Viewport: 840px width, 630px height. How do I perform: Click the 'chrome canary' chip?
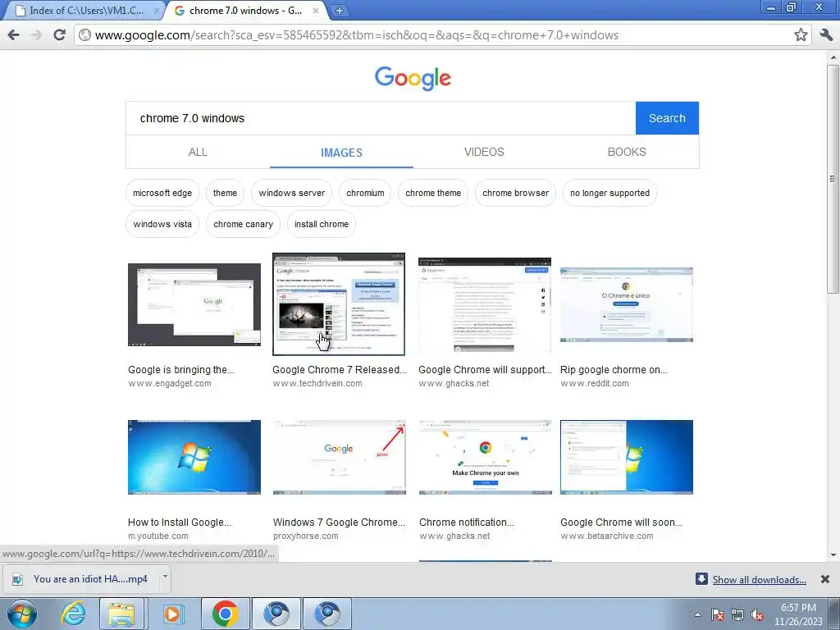tap(243, 224)
